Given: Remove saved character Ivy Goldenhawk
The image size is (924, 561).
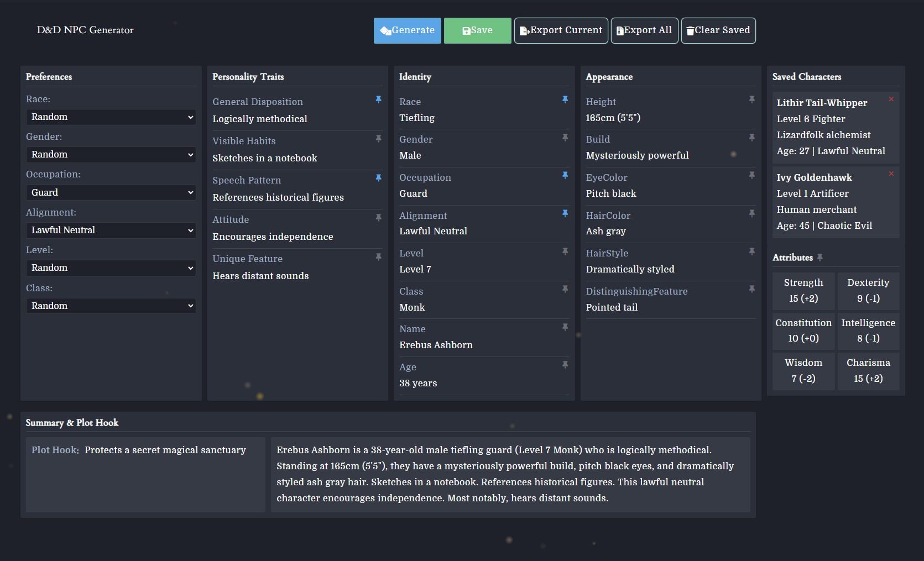Looking at the screenshot, I should (x=891, y=174).
